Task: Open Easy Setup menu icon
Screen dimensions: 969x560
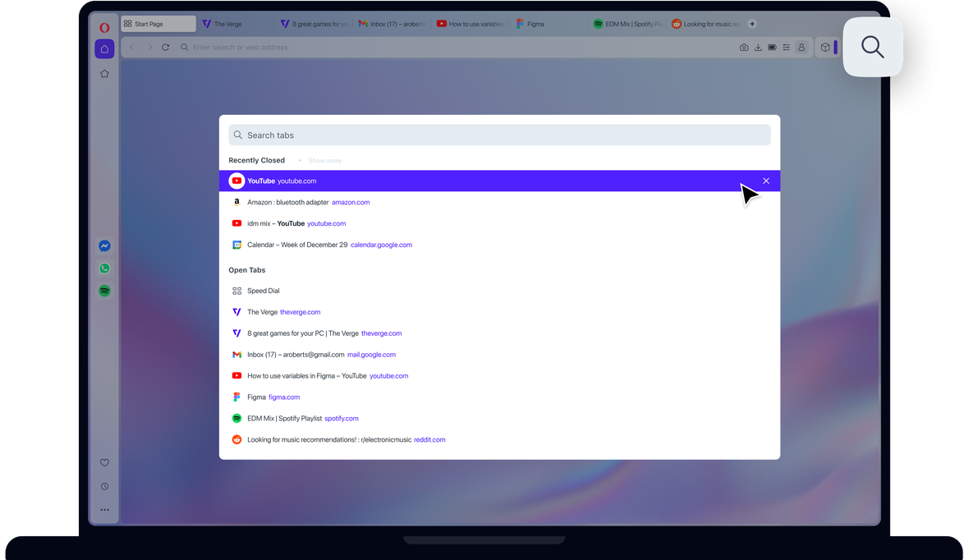Action: tap(786, 47)
